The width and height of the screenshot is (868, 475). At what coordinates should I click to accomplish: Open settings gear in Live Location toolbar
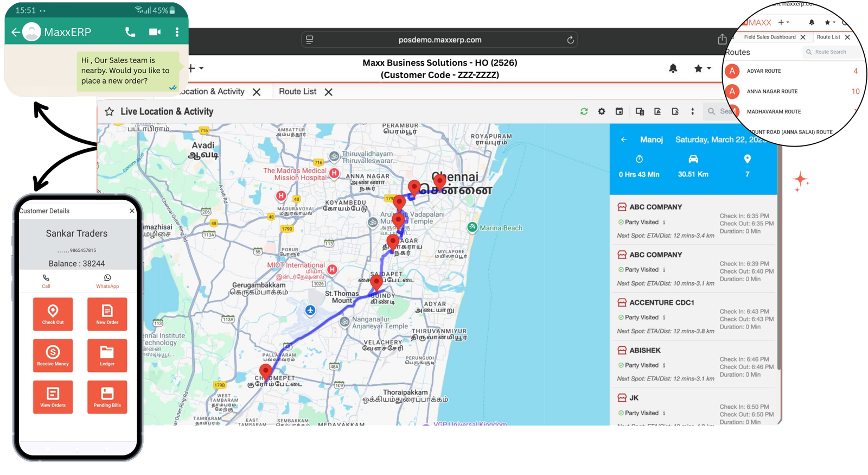tap(602, 111)
